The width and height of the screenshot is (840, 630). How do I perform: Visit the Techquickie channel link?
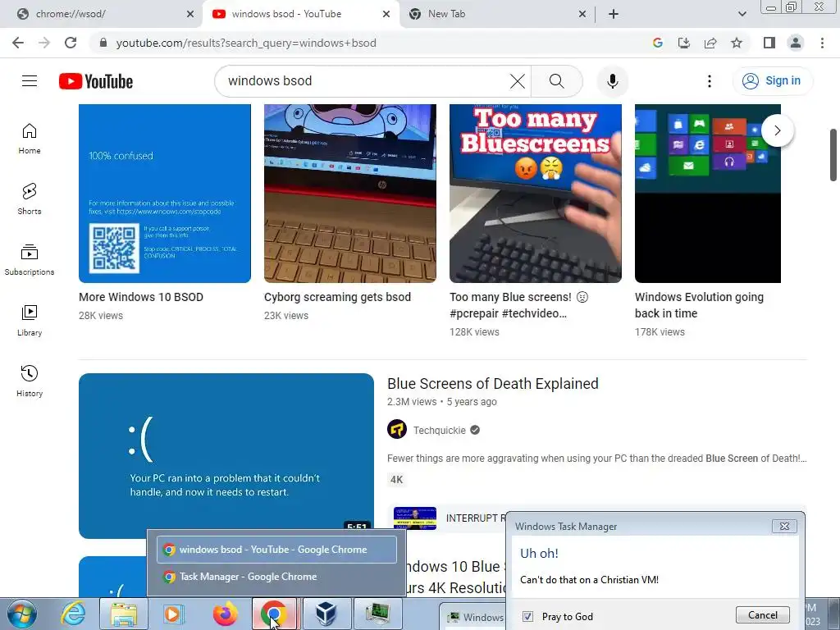440,430
